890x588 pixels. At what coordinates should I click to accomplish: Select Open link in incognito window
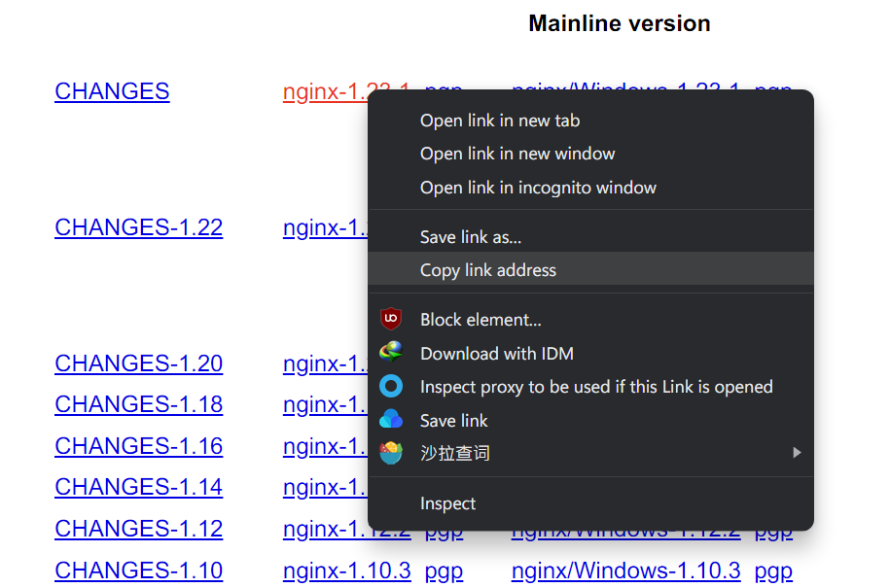point(537,188)
